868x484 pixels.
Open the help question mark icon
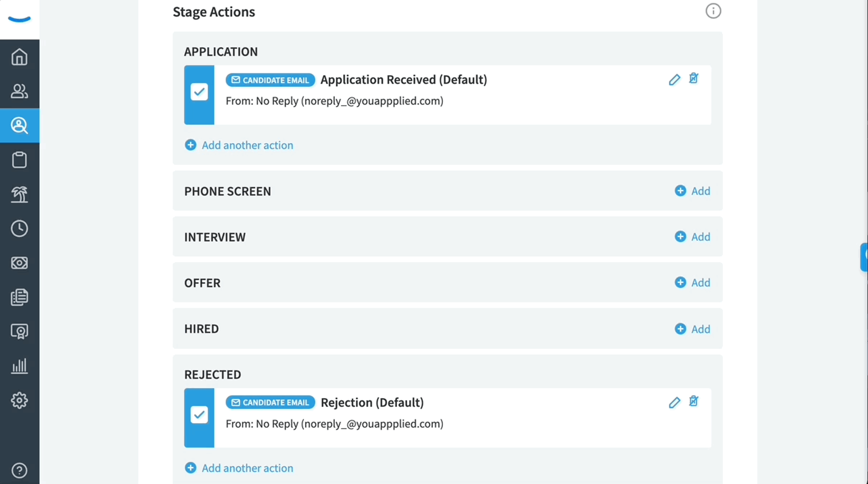point(19,470)
